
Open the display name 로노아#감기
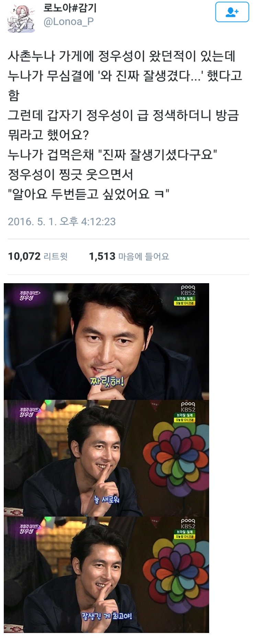click(70, 8)
